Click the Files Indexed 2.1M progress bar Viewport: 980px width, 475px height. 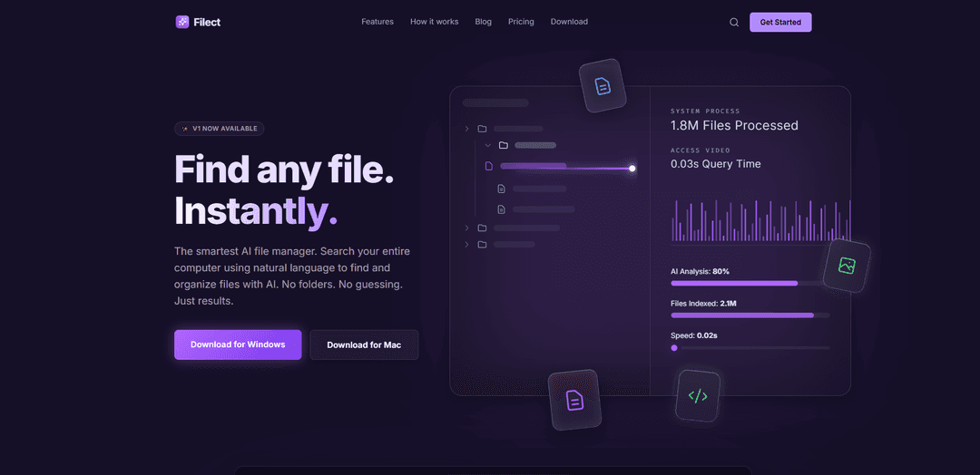(750, 315)
